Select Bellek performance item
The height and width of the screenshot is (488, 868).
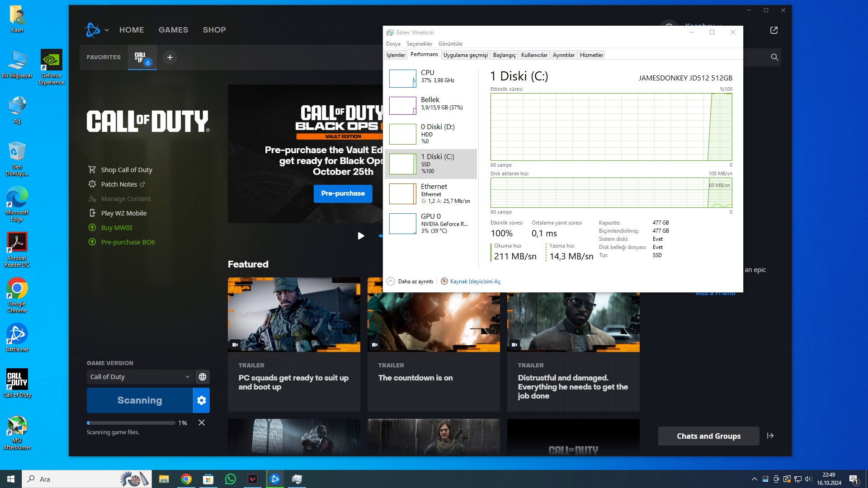[x=431, y=105]
